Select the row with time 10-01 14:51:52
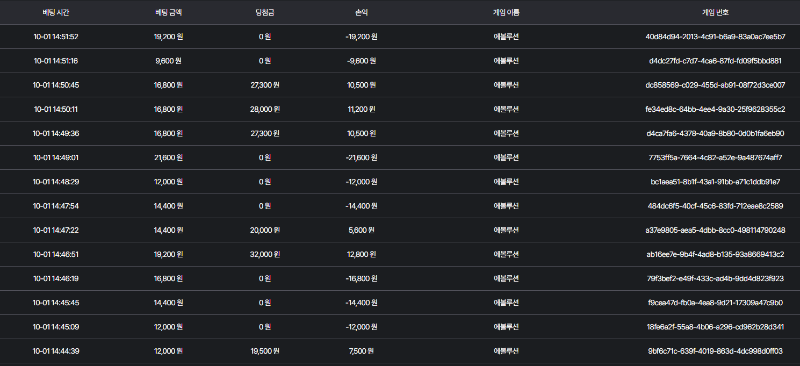Screen dimensions: 800x366 (x=400, y=37)
